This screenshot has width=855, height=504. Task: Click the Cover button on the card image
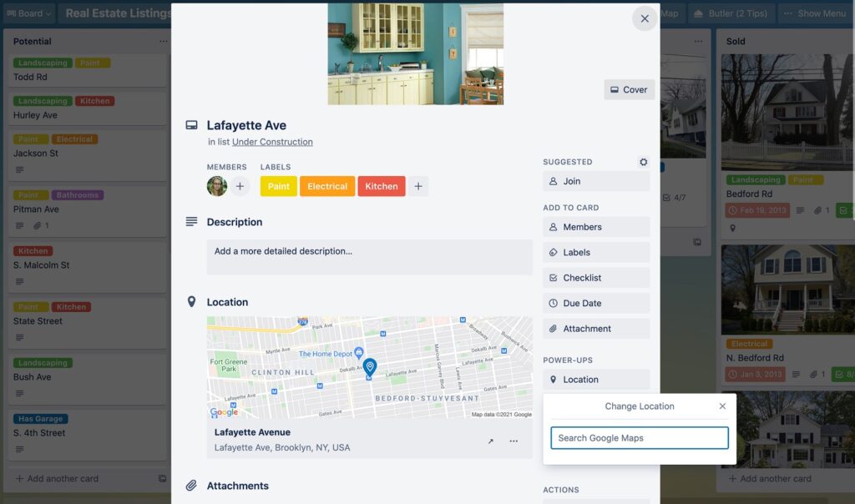pyautogui.click(x=629, y=89)
